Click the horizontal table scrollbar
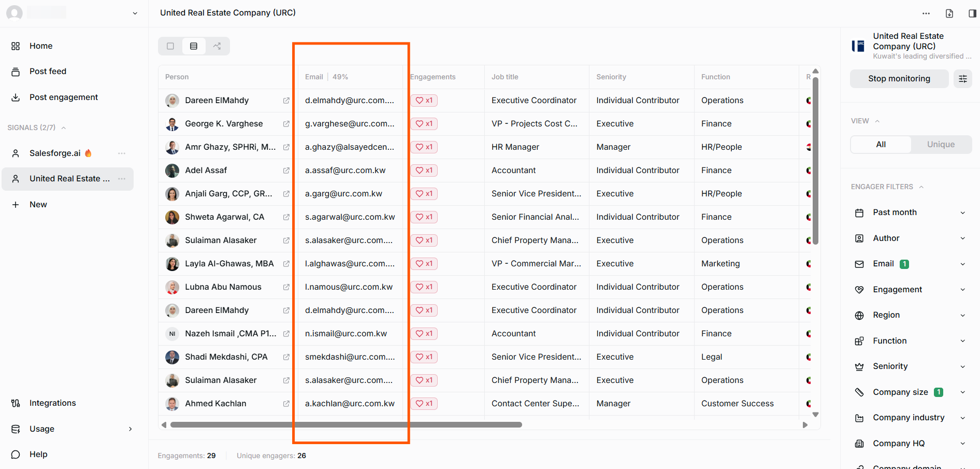Screen dimensions: 980x469 346,425
